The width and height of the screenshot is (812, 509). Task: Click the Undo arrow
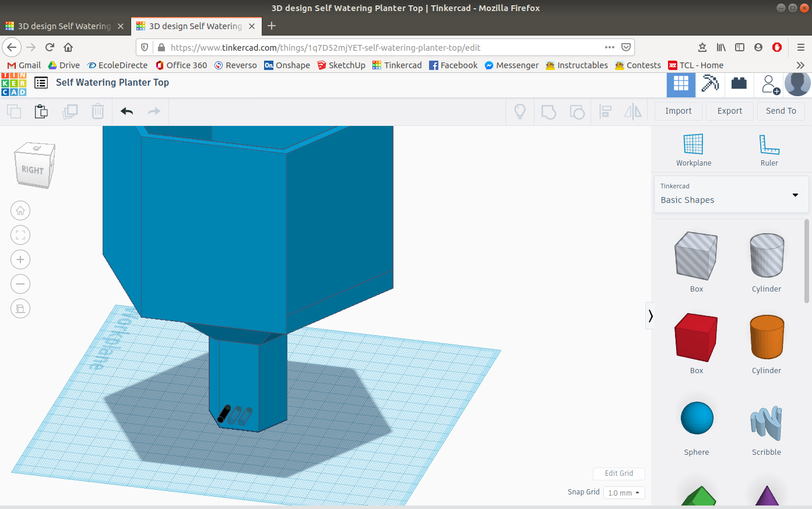[x=126, y=111]
